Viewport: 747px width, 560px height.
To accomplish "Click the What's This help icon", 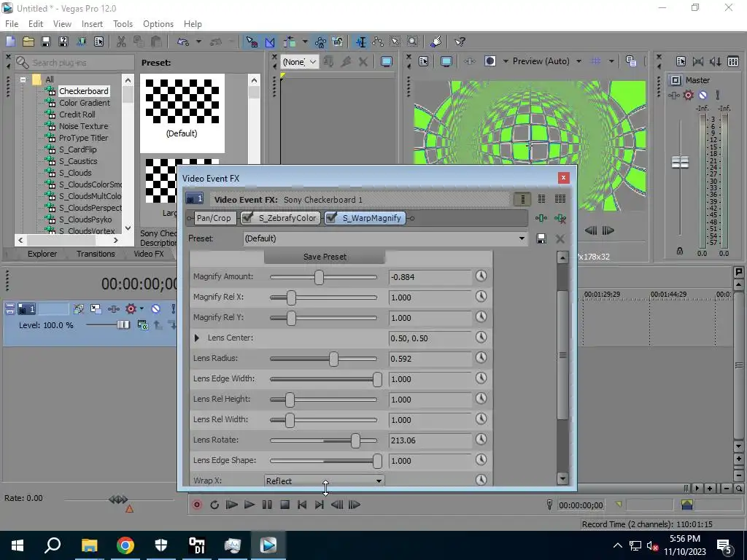I will click(460, 42).
